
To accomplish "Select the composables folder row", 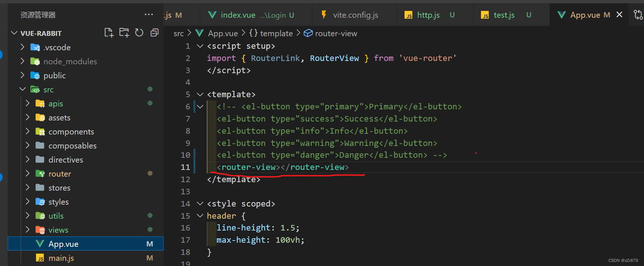I will tap(86, 146).
